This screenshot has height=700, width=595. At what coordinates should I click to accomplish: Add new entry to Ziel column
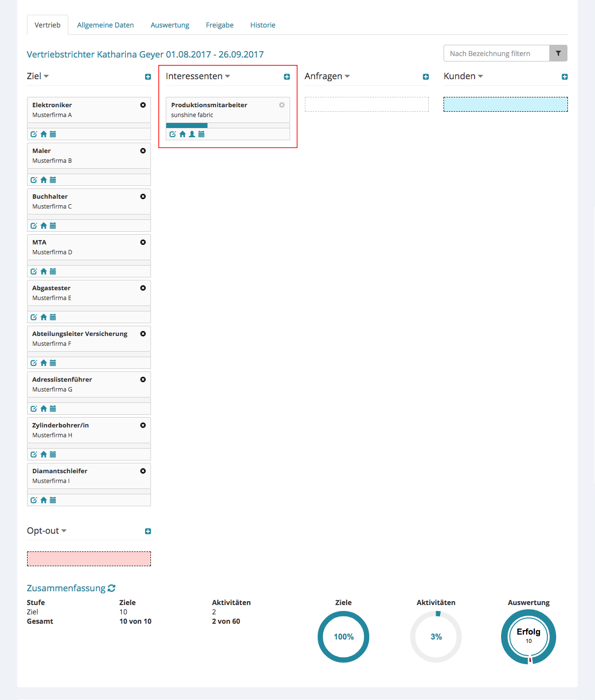coord(148,77)
